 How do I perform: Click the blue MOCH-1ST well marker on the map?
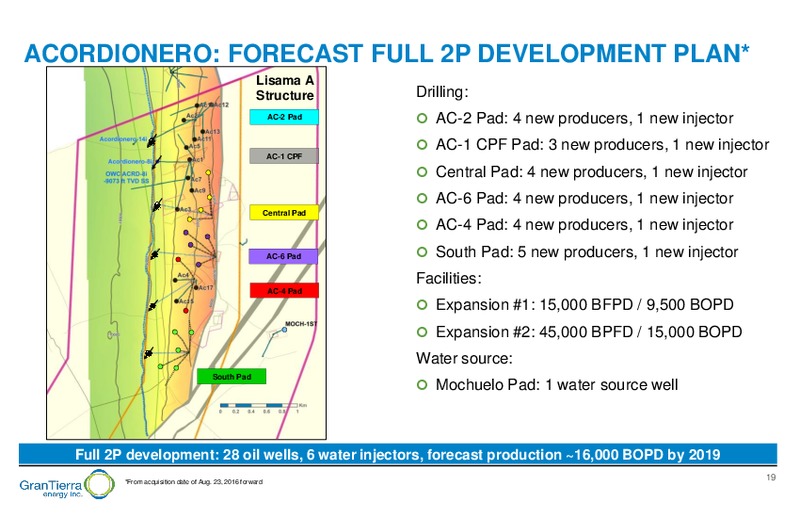click(x=285, y=330)
